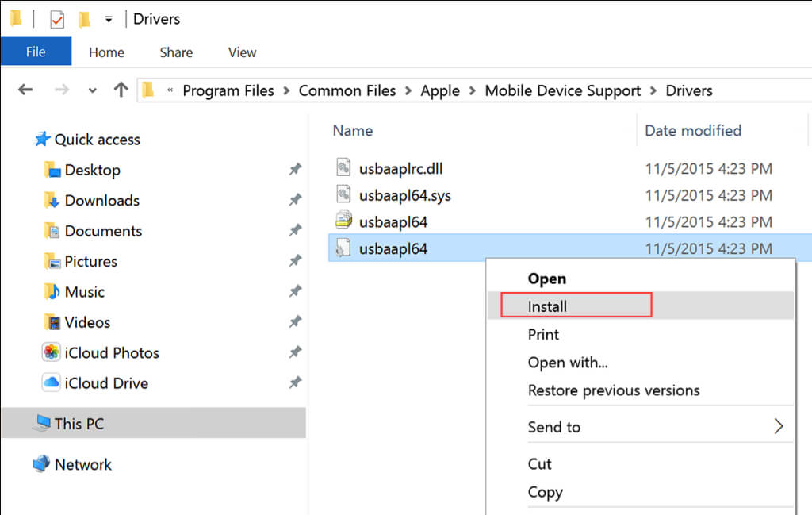Click the New Folder icon in title bar

[x=85, y=19]
